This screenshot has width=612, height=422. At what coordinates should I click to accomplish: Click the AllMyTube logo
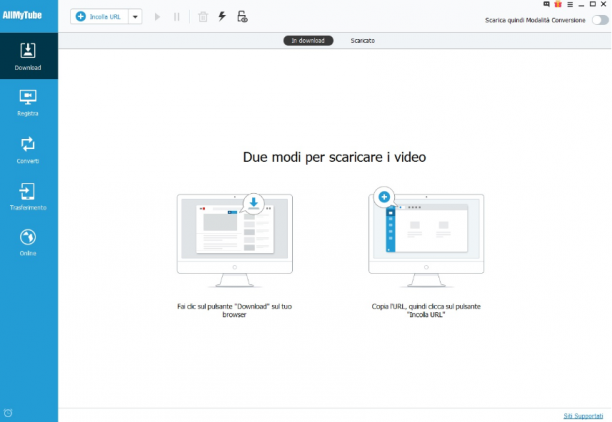point(22,15)
